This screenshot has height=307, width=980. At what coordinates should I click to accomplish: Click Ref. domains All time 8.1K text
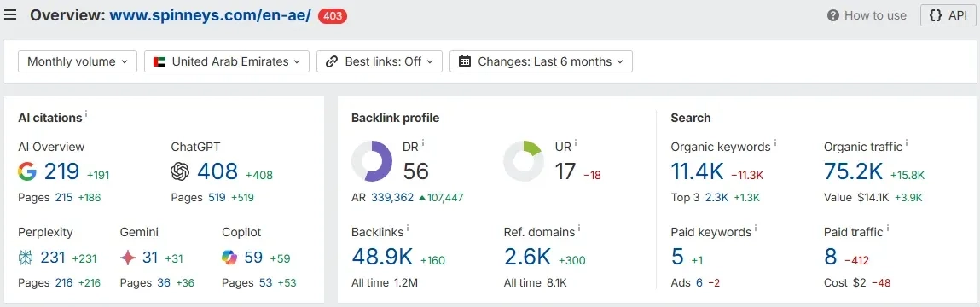click(535, 282)
